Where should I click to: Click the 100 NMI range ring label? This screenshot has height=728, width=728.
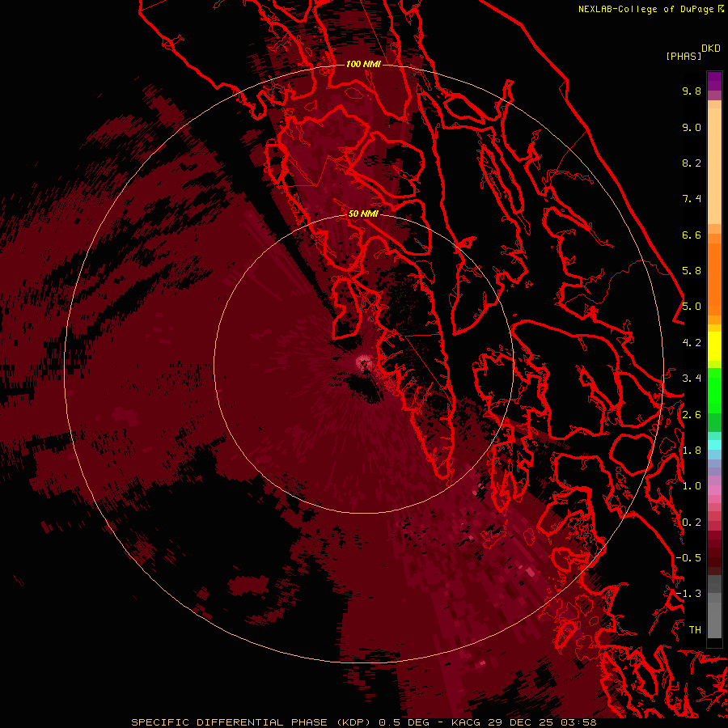pyautogui.click(x=363, y=64)
